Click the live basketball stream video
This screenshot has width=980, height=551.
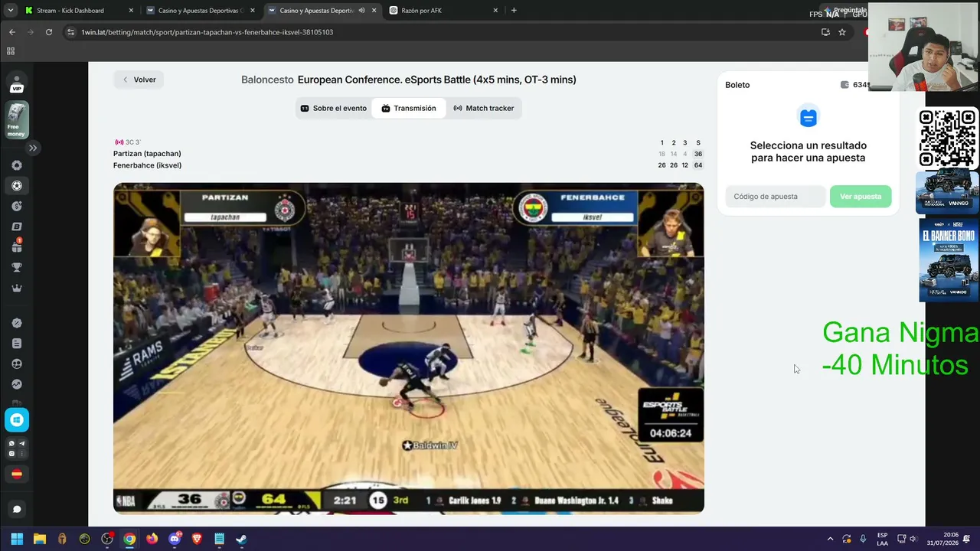point(409,348)
